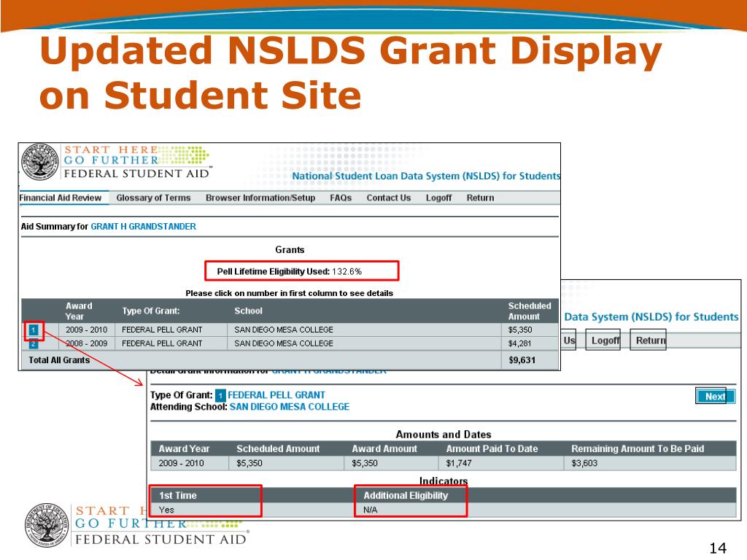Click the '$1,747' Amount Paid To Date value
Image resolution: width=747 pixels, height=560 pixels.
pos(459,463)
